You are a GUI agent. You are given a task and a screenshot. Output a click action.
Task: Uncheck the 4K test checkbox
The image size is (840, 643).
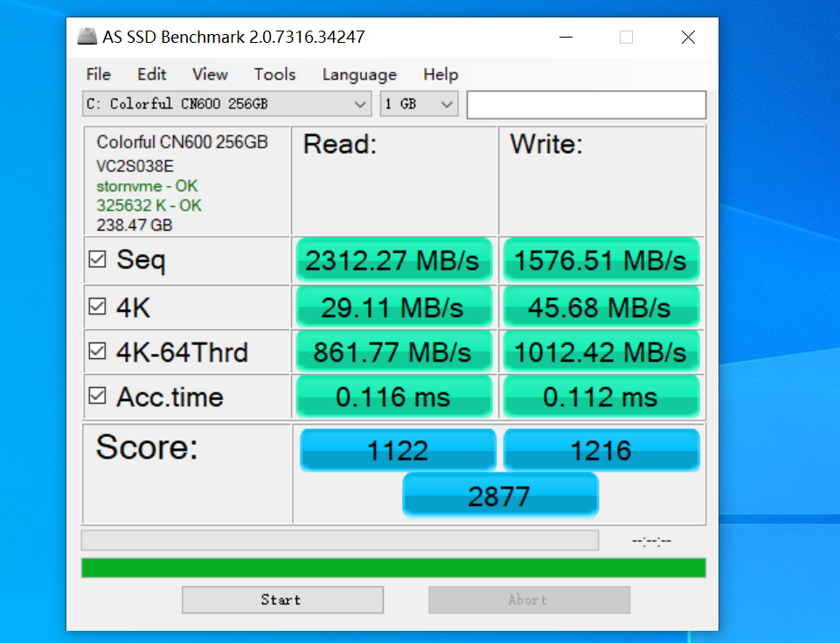98,307
